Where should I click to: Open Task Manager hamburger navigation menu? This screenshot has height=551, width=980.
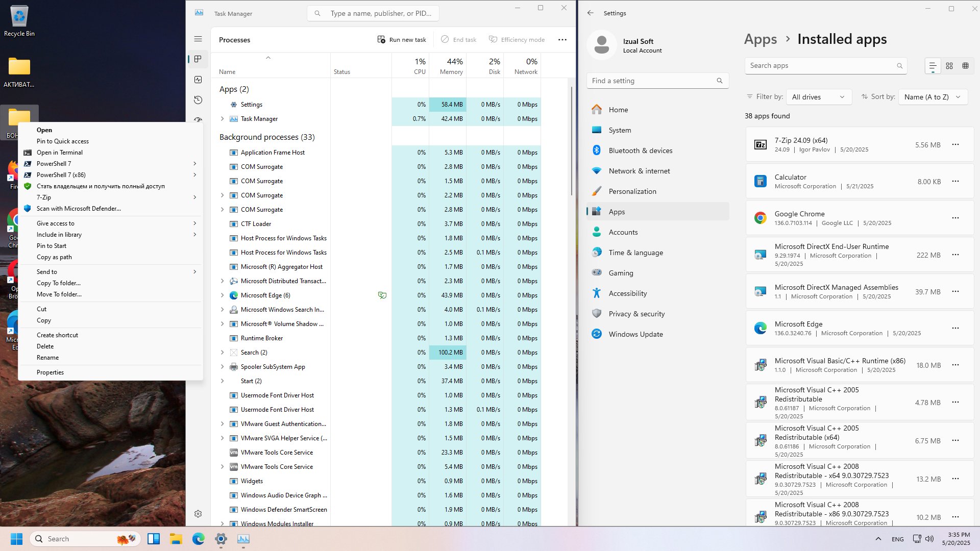[x=198, y=39]
